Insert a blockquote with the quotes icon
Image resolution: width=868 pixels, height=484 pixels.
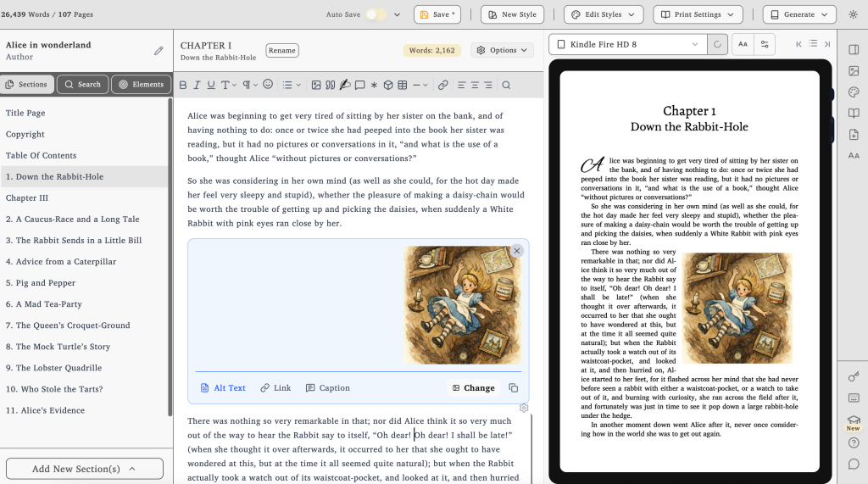click(x=330, y=85)
